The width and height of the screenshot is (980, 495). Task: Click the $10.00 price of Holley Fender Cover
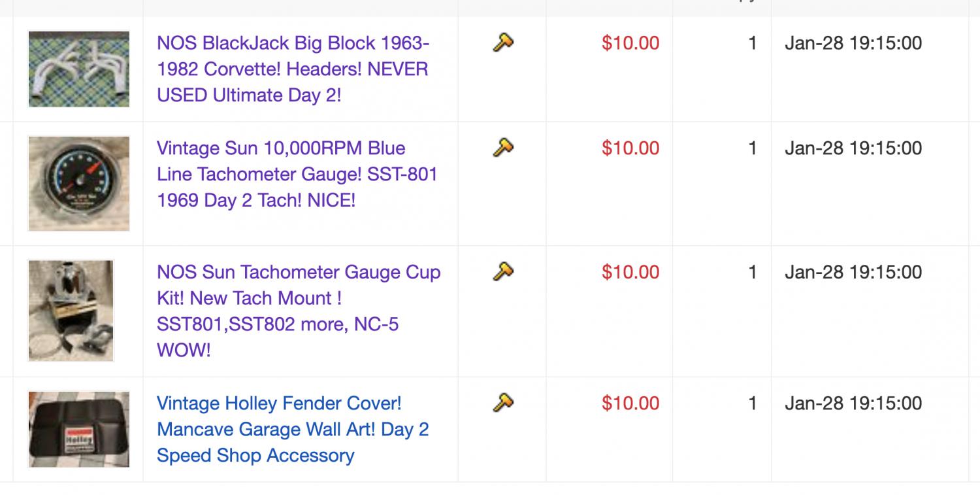[630, 403]
